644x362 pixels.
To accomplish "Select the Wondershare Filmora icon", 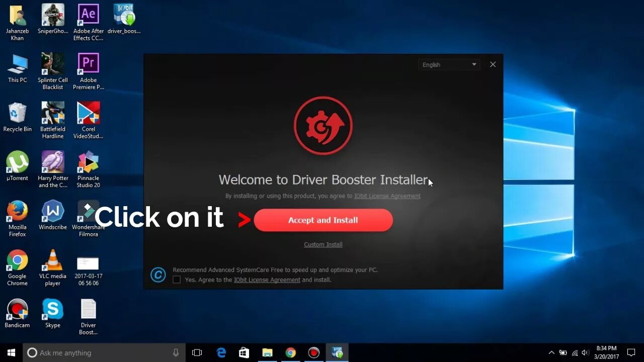I will (89, 219).
